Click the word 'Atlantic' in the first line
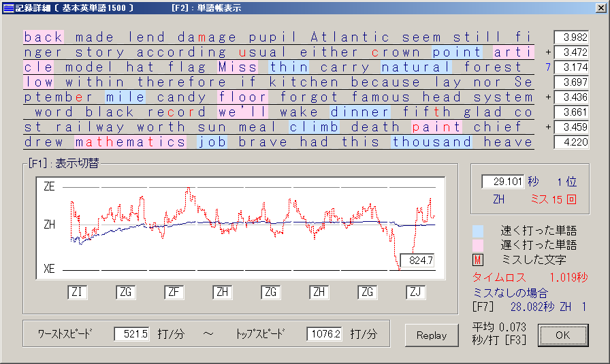610x364 pixels. (350, 37)
